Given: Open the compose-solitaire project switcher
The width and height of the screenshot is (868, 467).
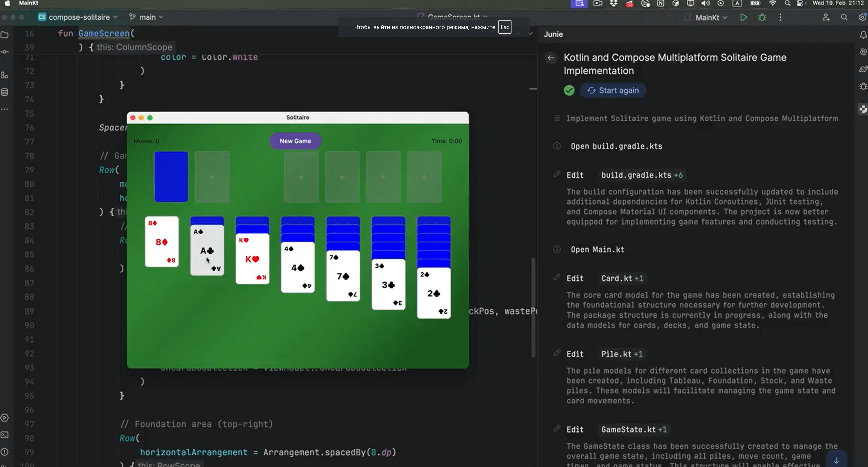Looking at the screenshot, I should pyautogui.click(x=78, y=17).
